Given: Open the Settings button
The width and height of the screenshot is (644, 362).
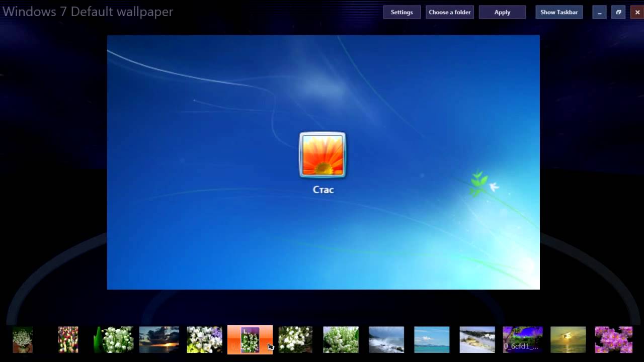Looking at the screenshot, I should (401, 12).
